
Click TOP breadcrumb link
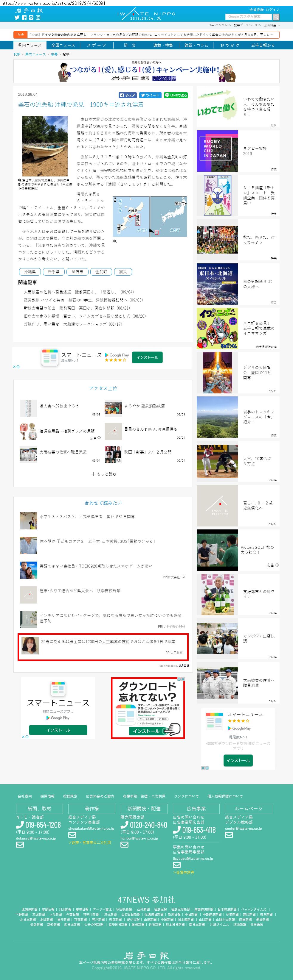(x=17, y=54)
